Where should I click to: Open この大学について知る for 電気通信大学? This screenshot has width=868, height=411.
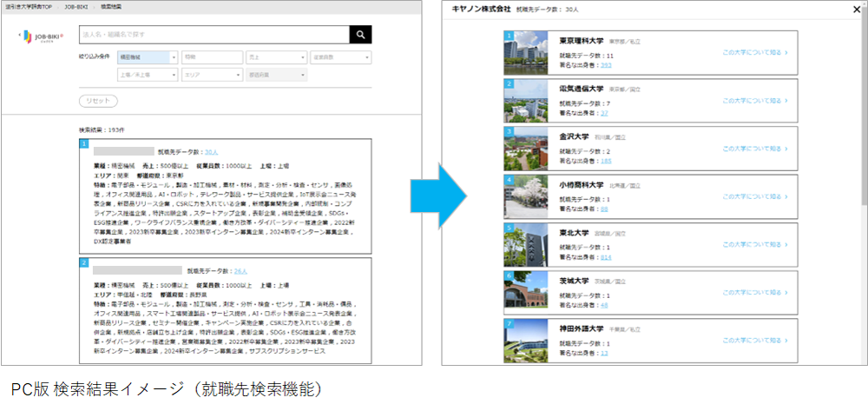(754, 101)
